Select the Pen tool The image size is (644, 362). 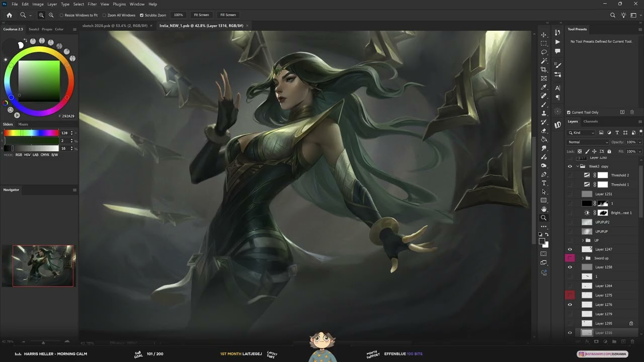tap(544, 174)
